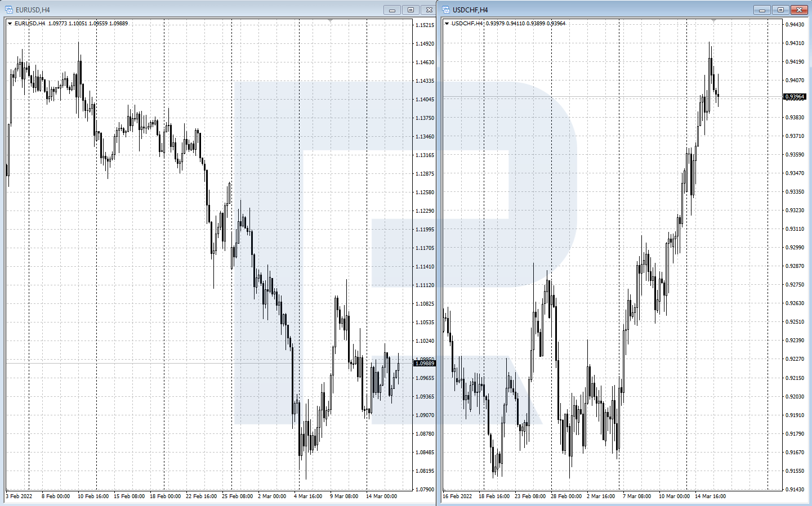Click the EURUSD,H4 window chart icon

tap(9, 10)
